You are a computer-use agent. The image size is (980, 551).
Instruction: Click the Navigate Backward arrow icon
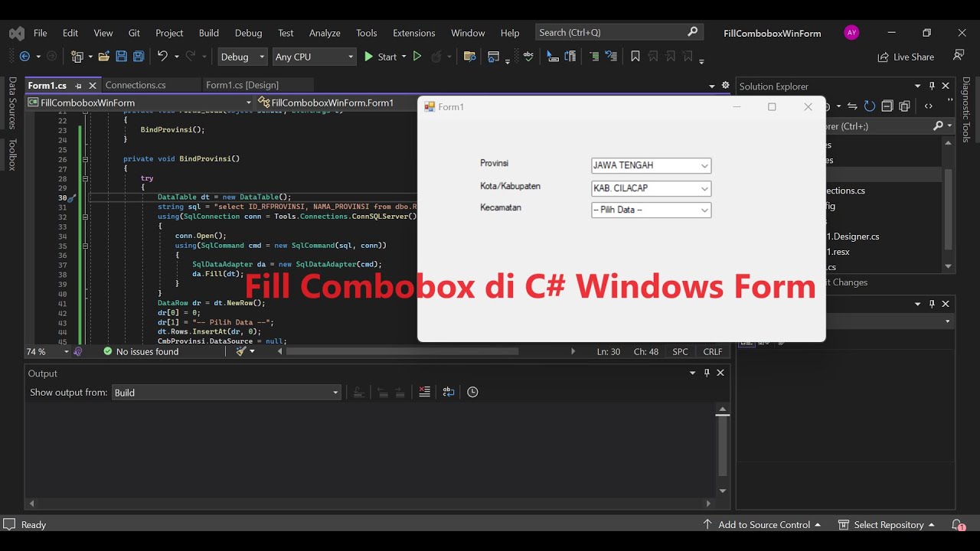tap(24, 57)
